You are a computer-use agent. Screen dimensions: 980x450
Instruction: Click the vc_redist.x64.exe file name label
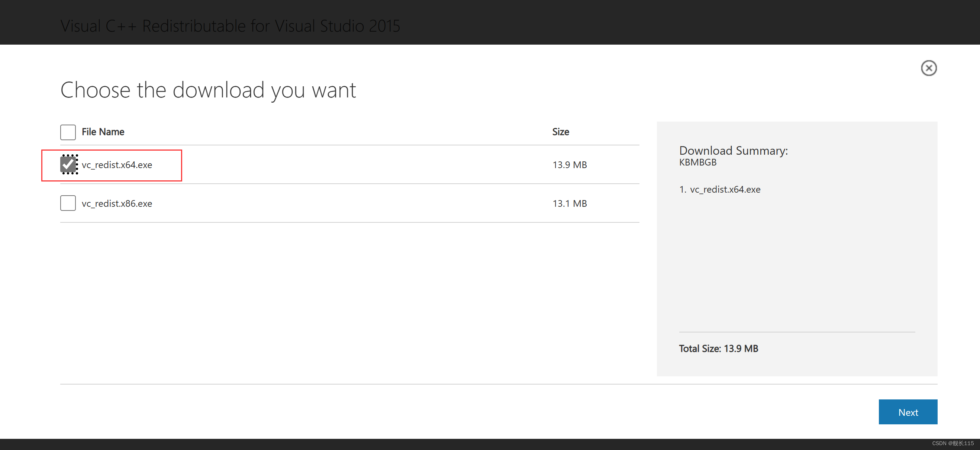[117, 165]
